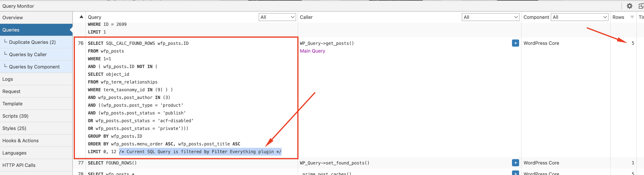Click the Filter Everything plugin SQL comment
The width and height of the screenshot is (644, 175).
tap(200, 151)
